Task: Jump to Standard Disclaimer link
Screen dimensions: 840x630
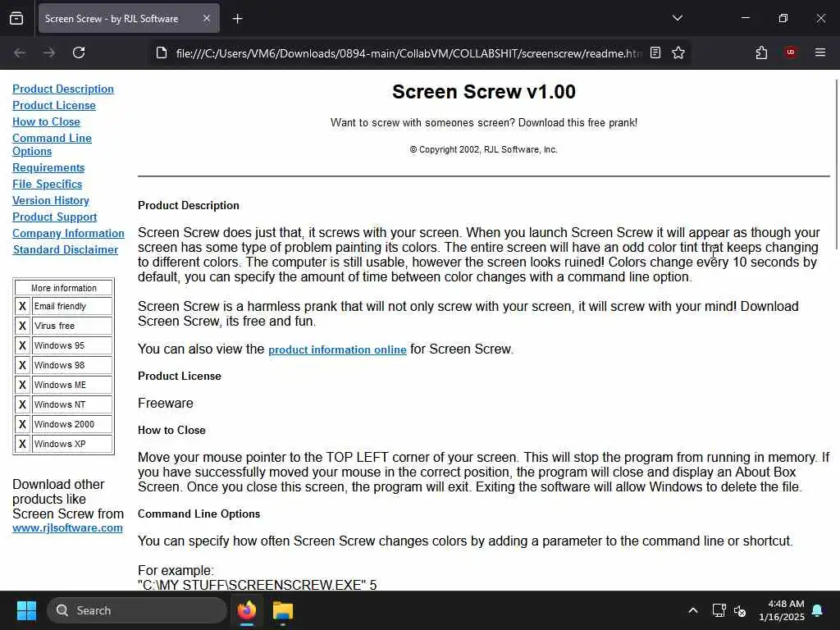Action: [66, 249]
